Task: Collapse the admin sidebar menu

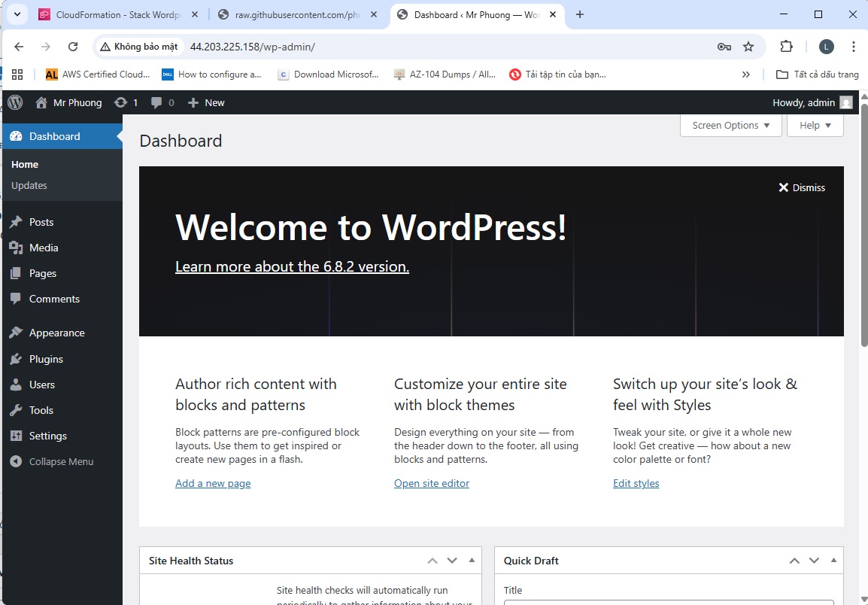Action: coord(61,461)
